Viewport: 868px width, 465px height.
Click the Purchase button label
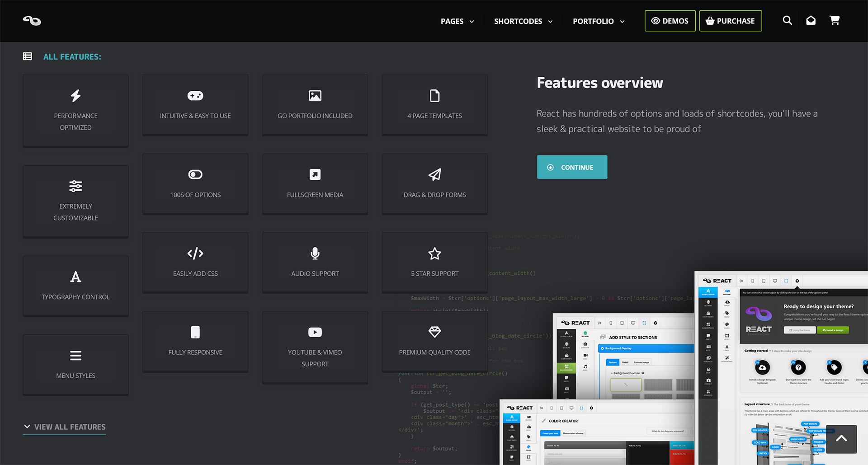(736, 21)
